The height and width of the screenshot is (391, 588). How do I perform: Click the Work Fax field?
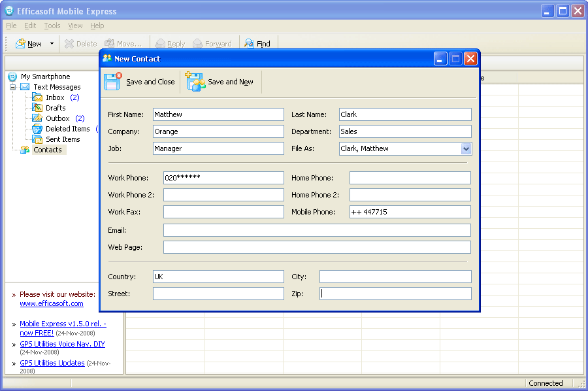coord(223,212)
